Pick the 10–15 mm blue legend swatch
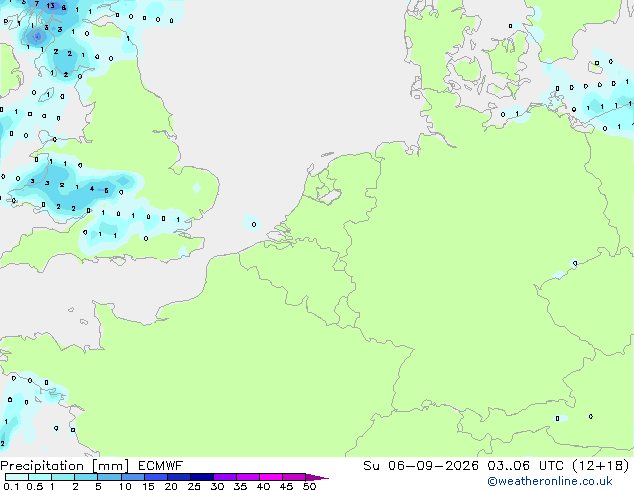 click(x=133, y=477)
